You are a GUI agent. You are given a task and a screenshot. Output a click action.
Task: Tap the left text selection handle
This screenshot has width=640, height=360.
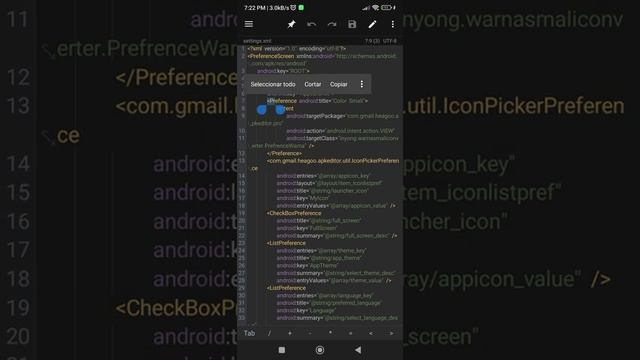[262, 109]
